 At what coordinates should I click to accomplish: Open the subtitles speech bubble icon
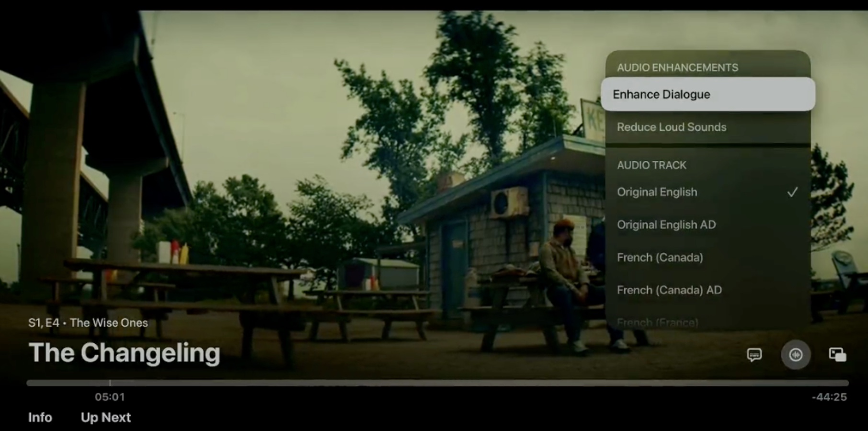tap(754, 355)
